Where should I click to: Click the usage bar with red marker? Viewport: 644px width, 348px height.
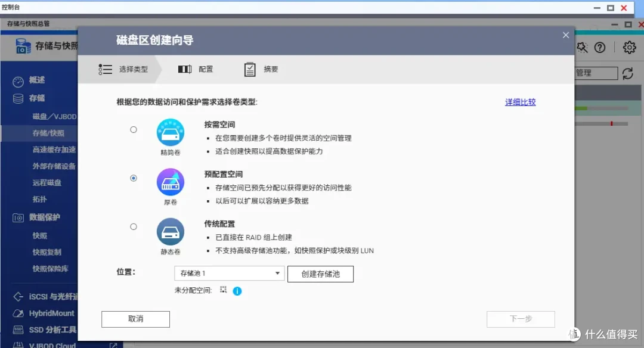click(x=602, y=123)
